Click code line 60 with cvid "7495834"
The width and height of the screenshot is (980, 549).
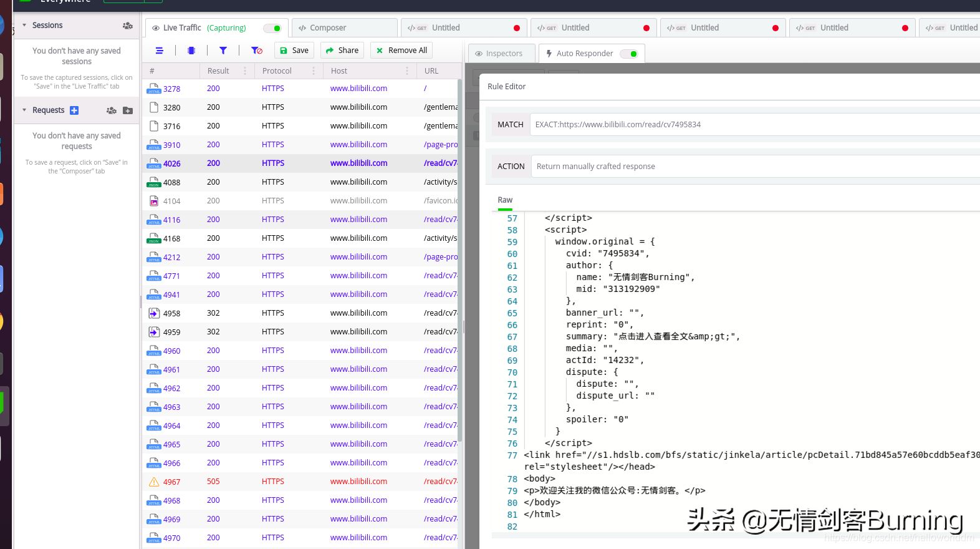(x=607, y=254)
